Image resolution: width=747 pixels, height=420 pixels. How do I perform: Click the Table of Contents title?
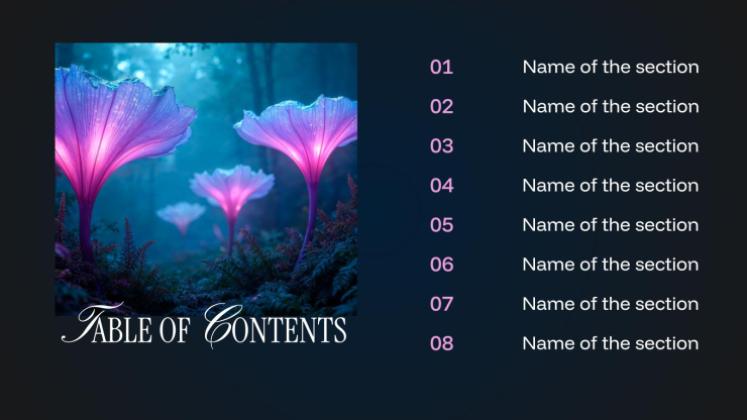pos(204,326)
